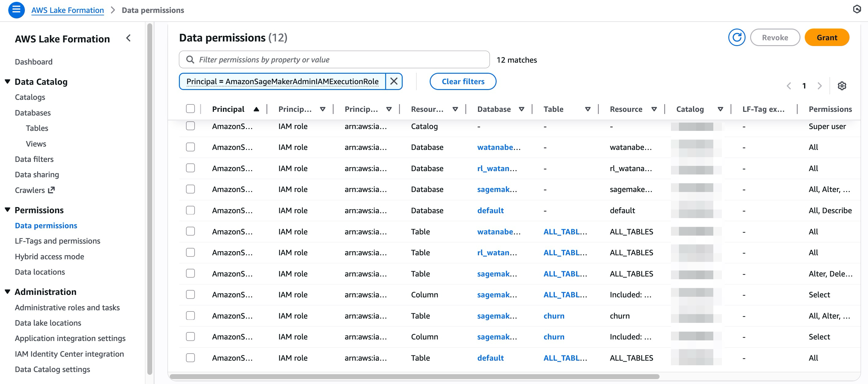The height and width of the screenshot is (384, 868).
Task: Remove the Principal filter token
Action: 393,81
